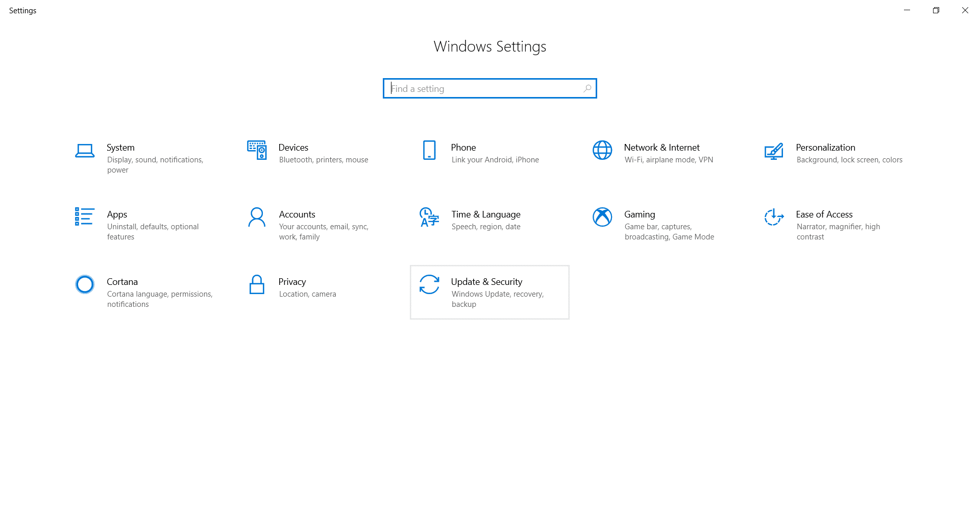This screenshot has width=980, height=508.
Task: Open the Time & Language clock icon
Action: pos(428,217)
